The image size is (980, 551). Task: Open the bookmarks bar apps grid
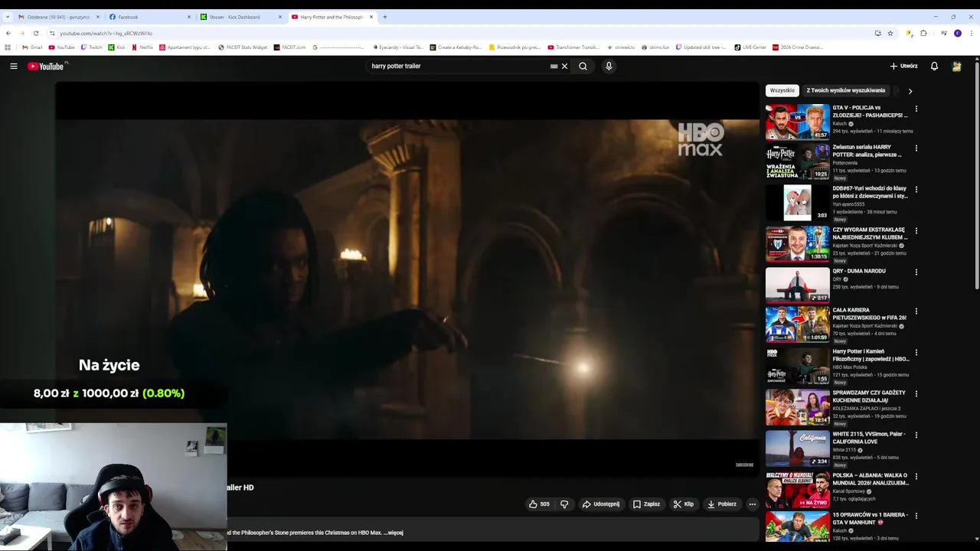(8, 47)
